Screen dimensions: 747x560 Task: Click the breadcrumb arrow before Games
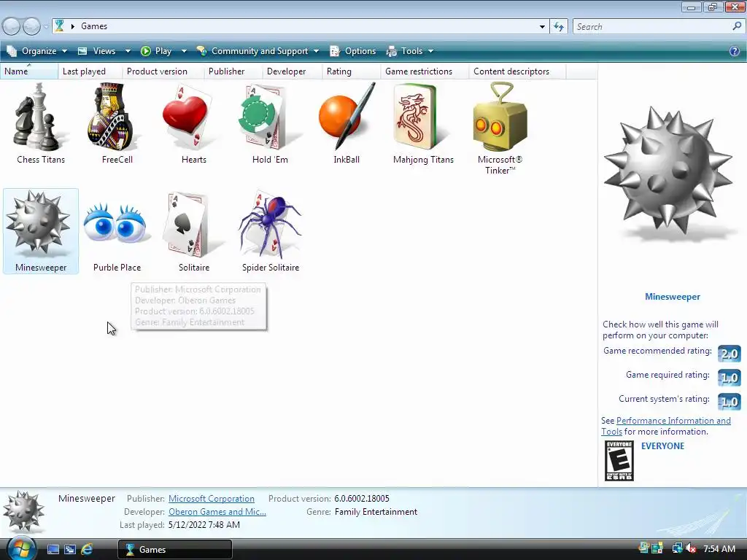click(x=73, y=26)
